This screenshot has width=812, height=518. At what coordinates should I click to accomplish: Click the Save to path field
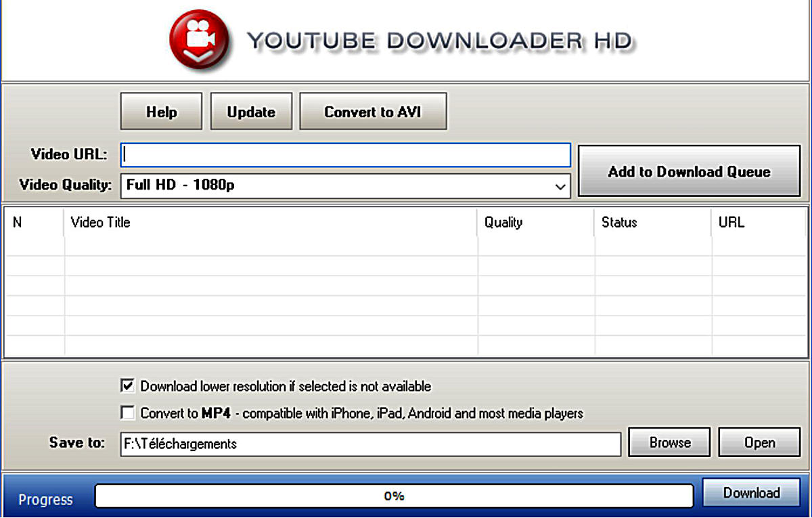371,444
